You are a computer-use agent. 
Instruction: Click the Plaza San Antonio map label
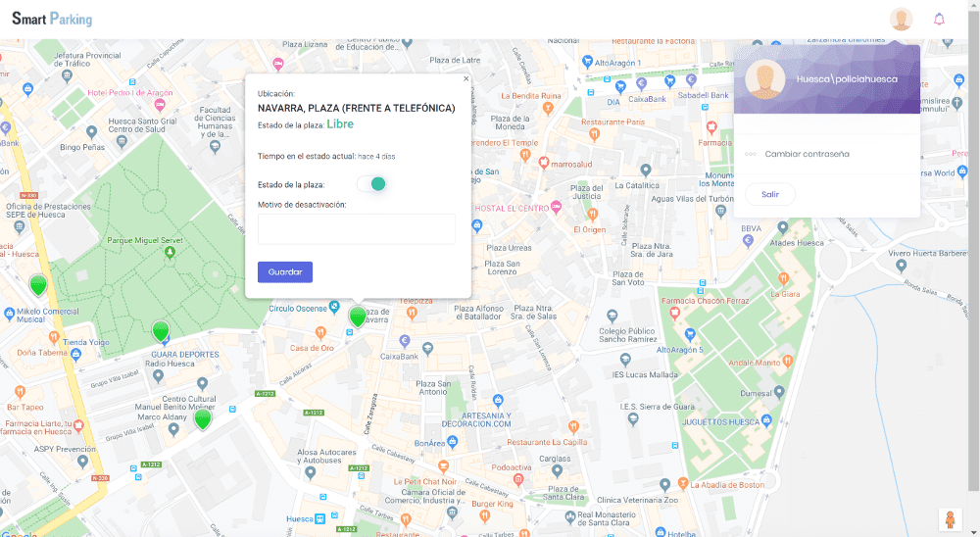[x=433, y=388]
